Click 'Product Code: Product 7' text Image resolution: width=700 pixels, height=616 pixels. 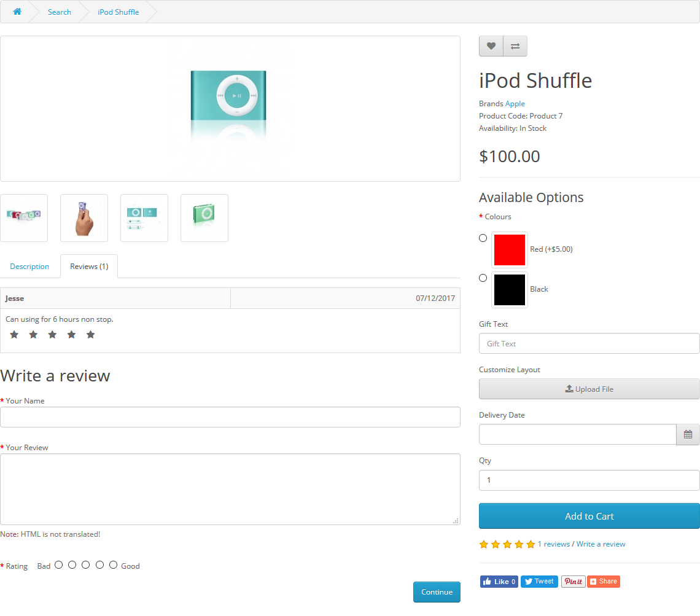[x=521, y=116]
